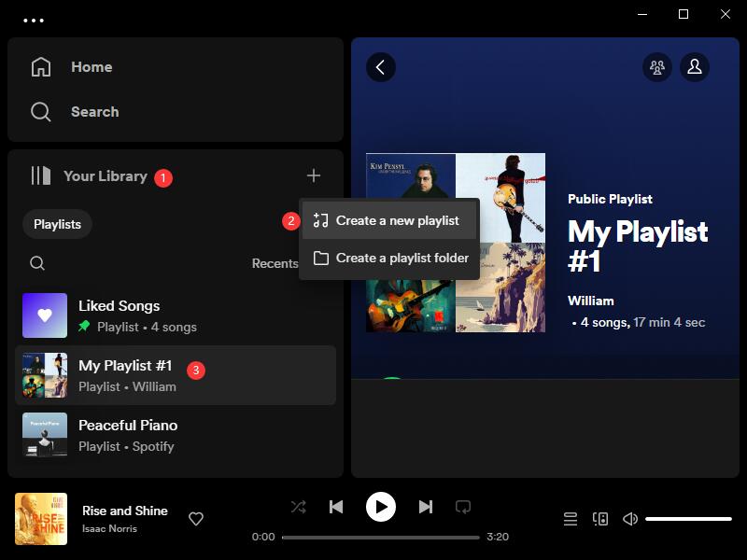Open William's profile link
The image size is (747, 560).
point(591,301)
